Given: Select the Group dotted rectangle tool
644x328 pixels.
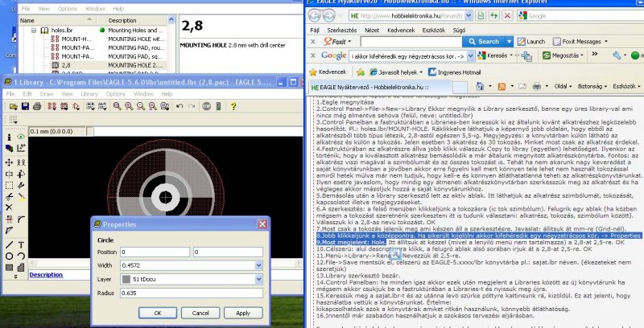Looking at the screenshot, I should 9,186.
